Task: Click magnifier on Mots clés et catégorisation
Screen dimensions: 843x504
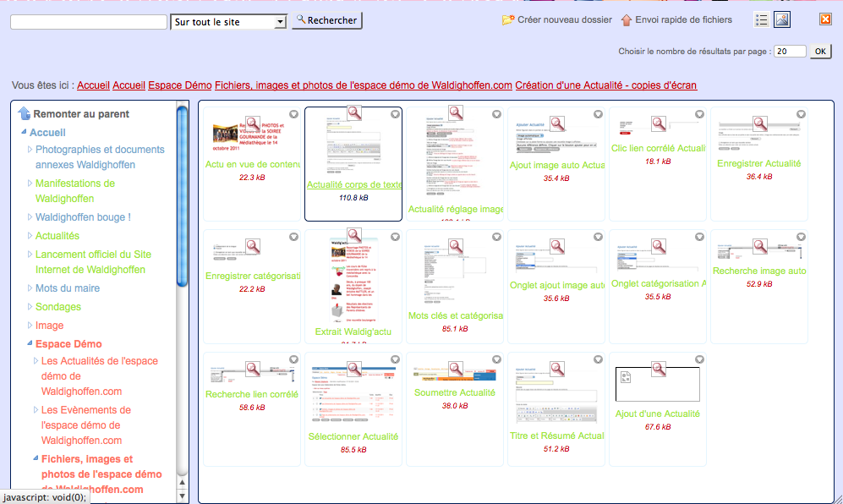Action: 456,246
